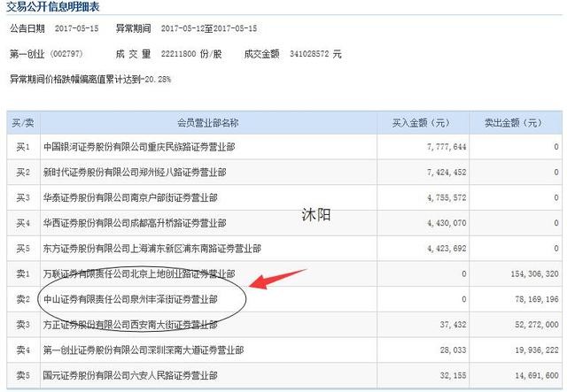
Task: Click the 异常期间 date range 2017-05-12至2017-05-15
Action: (x=209, y=28)
